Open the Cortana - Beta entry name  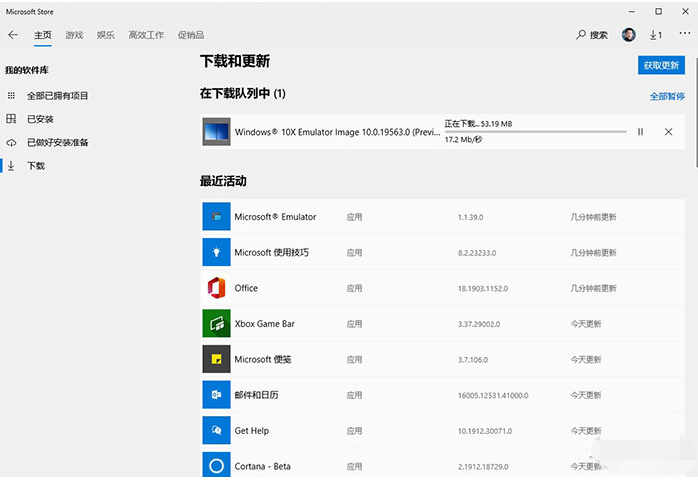pyautogui.click(x=262, y=466)
